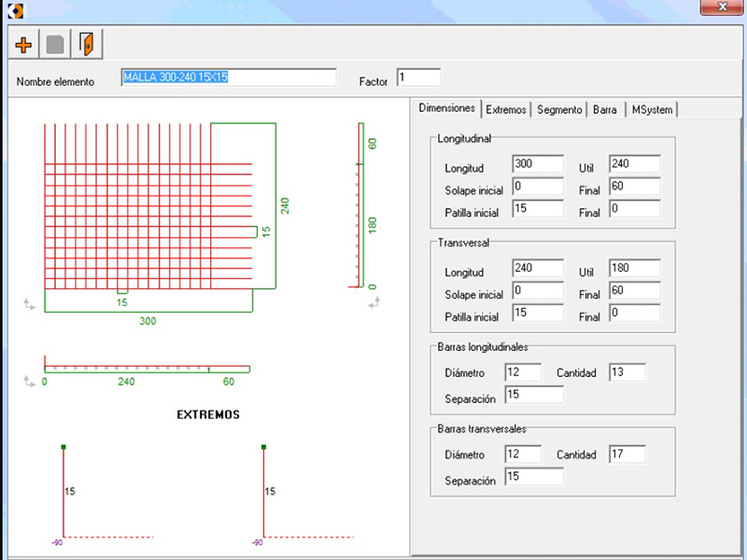The height and width of the screenshot is (560, 747).
Task: Click the Barras transversales Diámetro field
Action: (523, 455)
